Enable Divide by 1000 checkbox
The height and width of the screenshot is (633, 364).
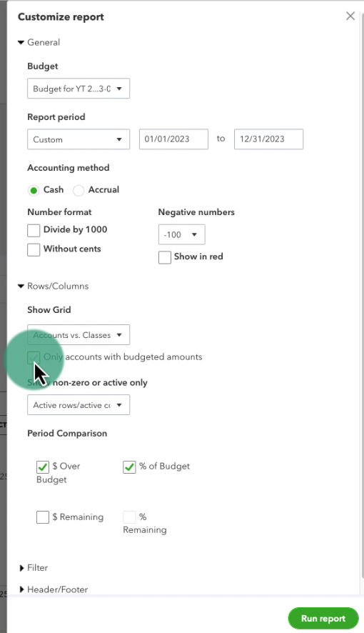tap(34, 230)
